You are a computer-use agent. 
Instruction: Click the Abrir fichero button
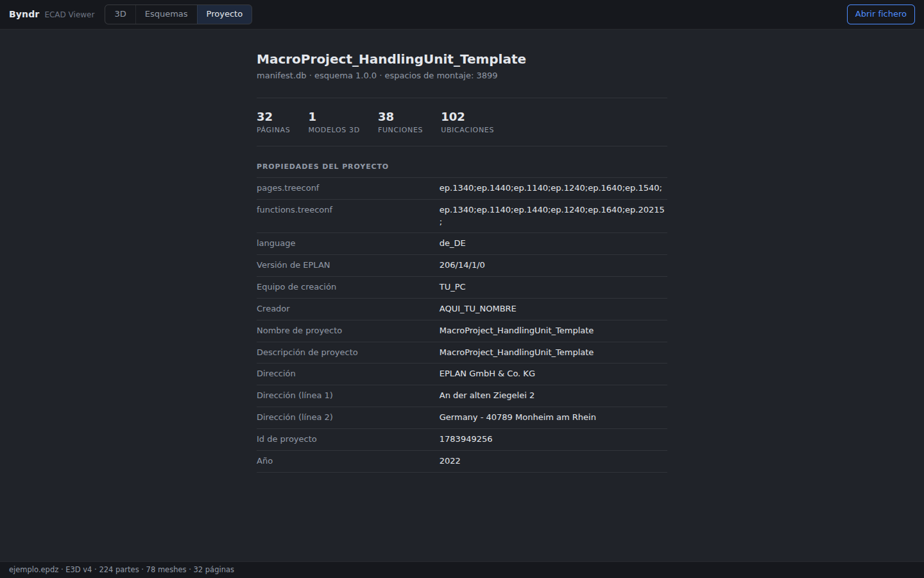click(880, 14)
